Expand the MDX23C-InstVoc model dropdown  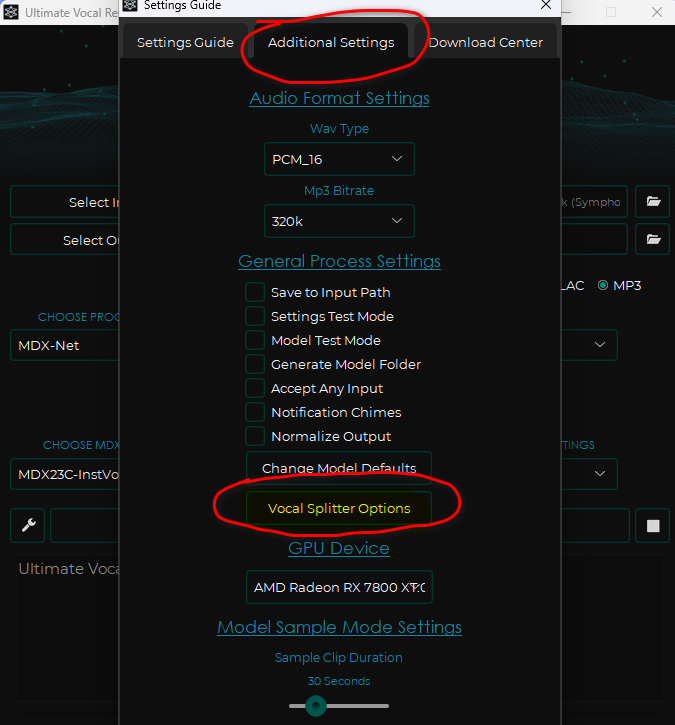[x=65, y=474]
